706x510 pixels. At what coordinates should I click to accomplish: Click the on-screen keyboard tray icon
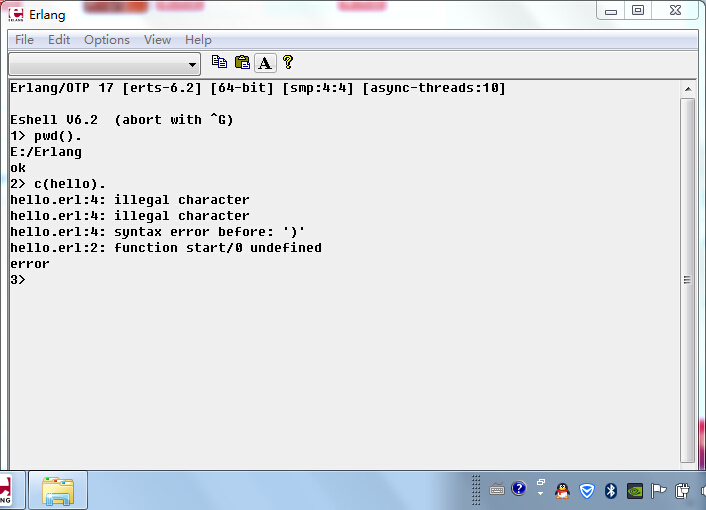click(497, 489)
